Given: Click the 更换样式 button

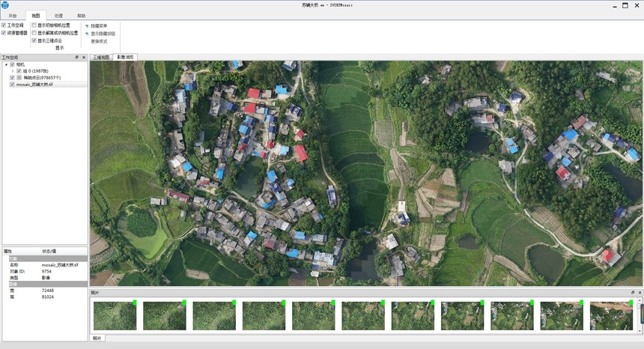Looking at the screenshot, I should (99, 41).
